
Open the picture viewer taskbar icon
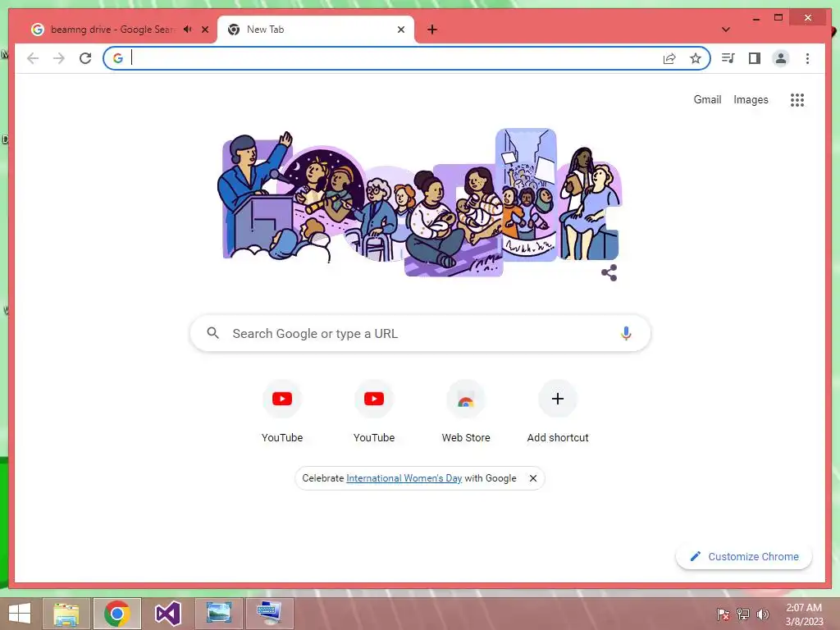tap(218, 614)
